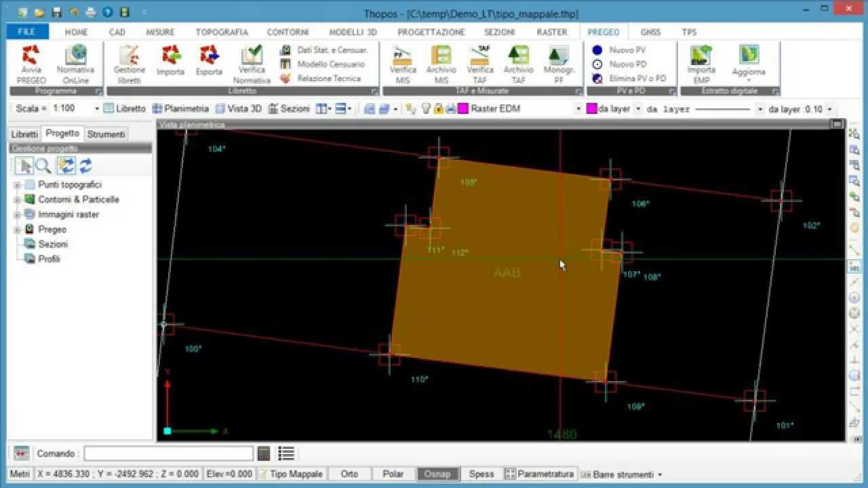Expand the Immagini raster node
The width and height of the screenshot is (868, 488).
pos(17,215)
